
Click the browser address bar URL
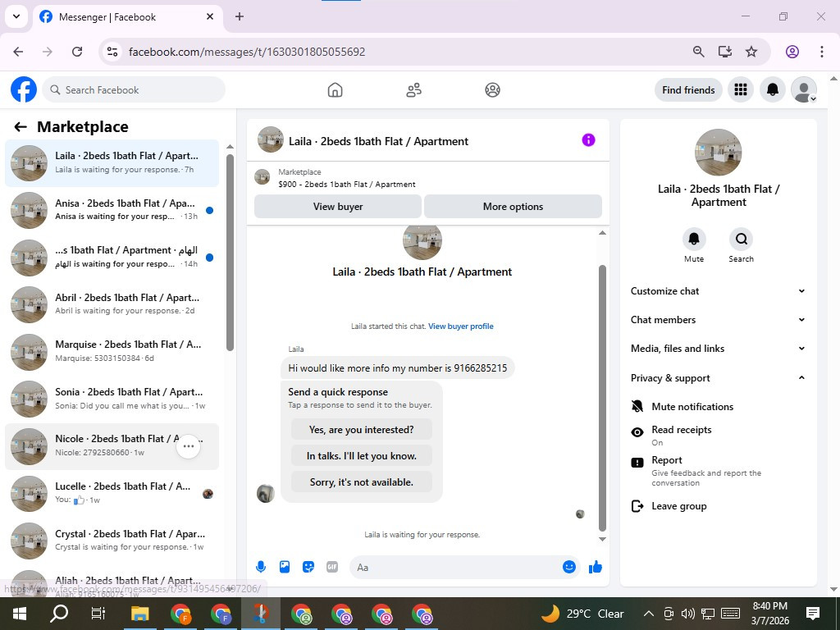[x=247, y=52]
